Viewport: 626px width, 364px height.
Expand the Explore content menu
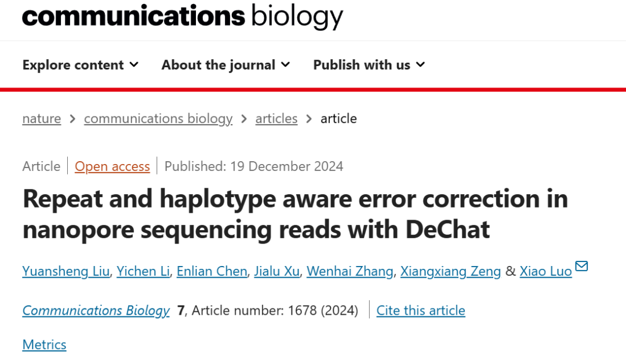tap(81, 65)
